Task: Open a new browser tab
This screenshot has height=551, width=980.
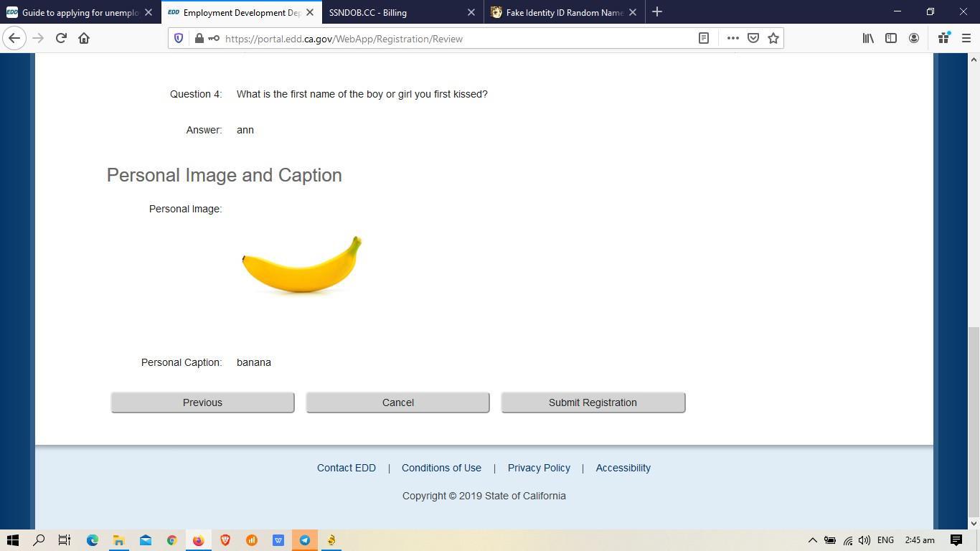Action: click(x=657, y=12)
